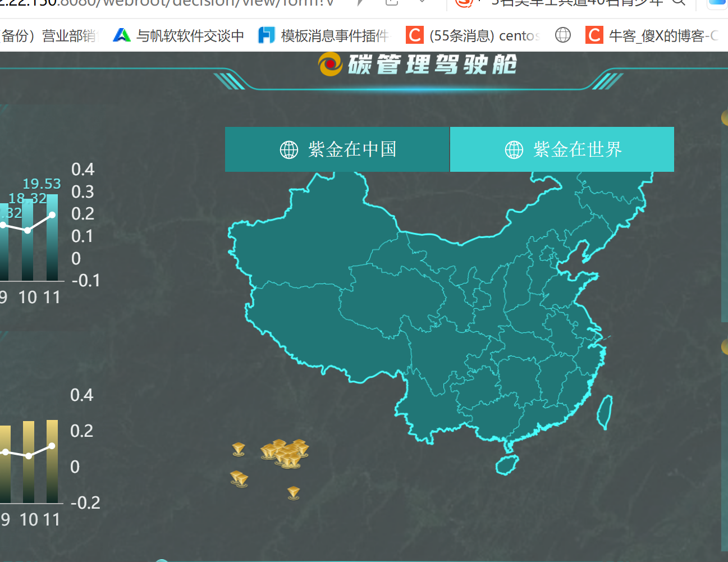Image resolution: width=728 pixels, height=562 pixels.
Task: Click the 18.32 bar value label
Action: pyautogui.click(x=28, y=198)
